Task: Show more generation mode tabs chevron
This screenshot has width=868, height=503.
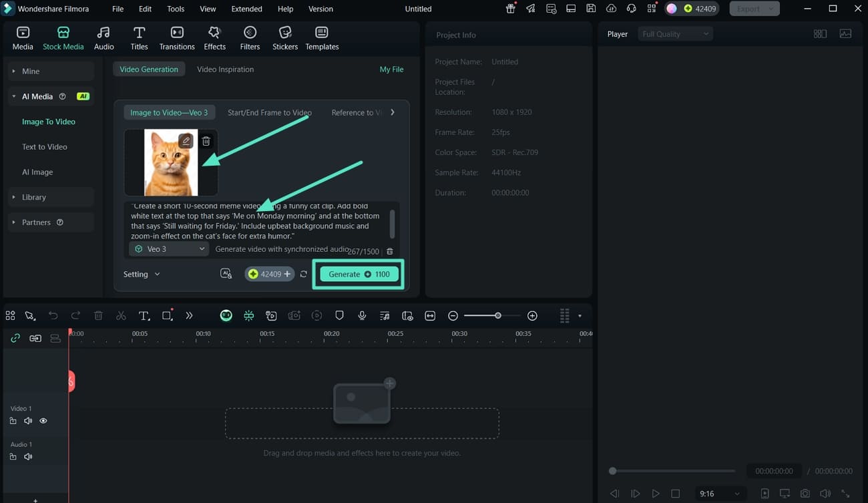Action: tap(393, 112)
